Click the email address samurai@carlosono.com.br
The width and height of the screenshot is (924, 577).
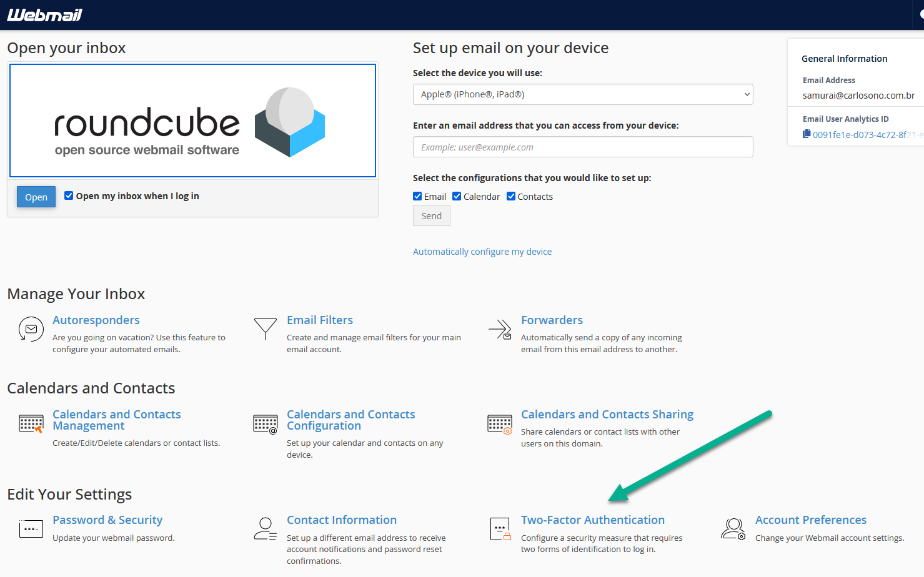coord(859,96)
